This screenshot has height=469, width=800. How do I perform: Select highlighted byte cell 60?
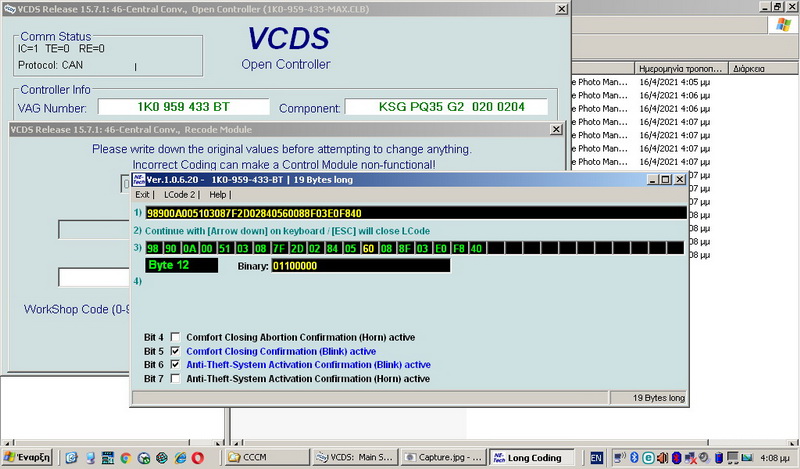[368, 249]
